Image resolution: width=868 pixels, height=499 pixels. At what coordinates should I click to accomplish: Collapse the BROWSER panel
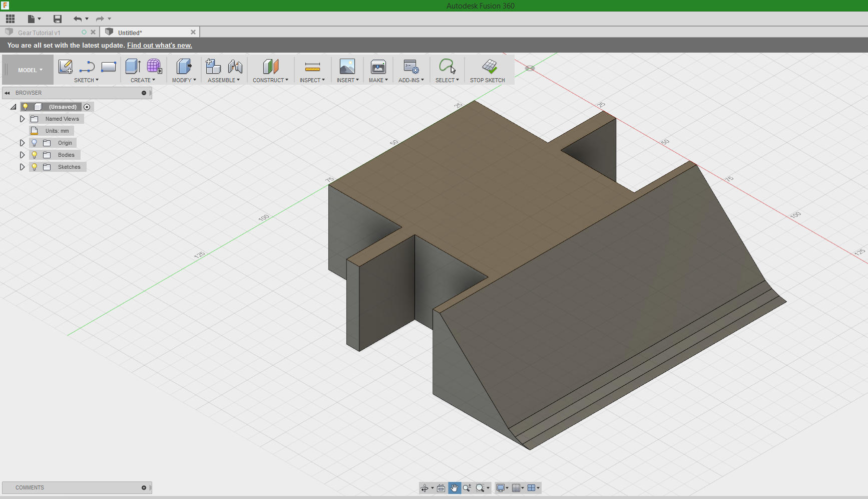coord(7,93)
